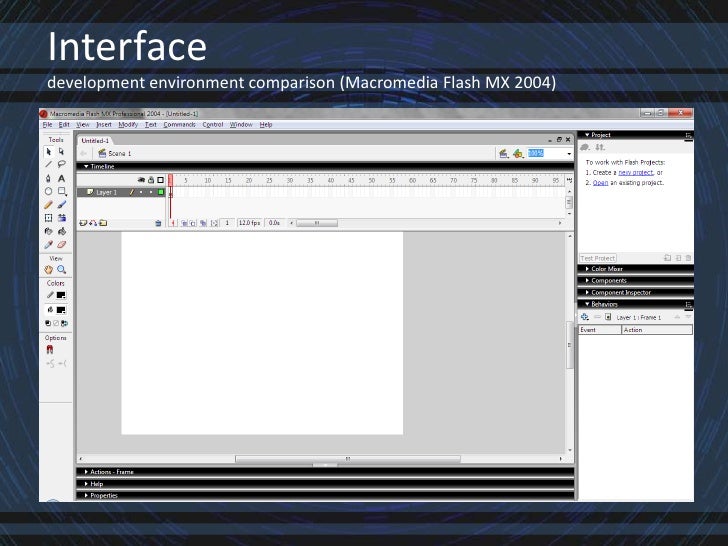Image resolution: width=728 pixels, height=546 pixels.
Task: Open the Insert menu
Action: tap(104, 124)
